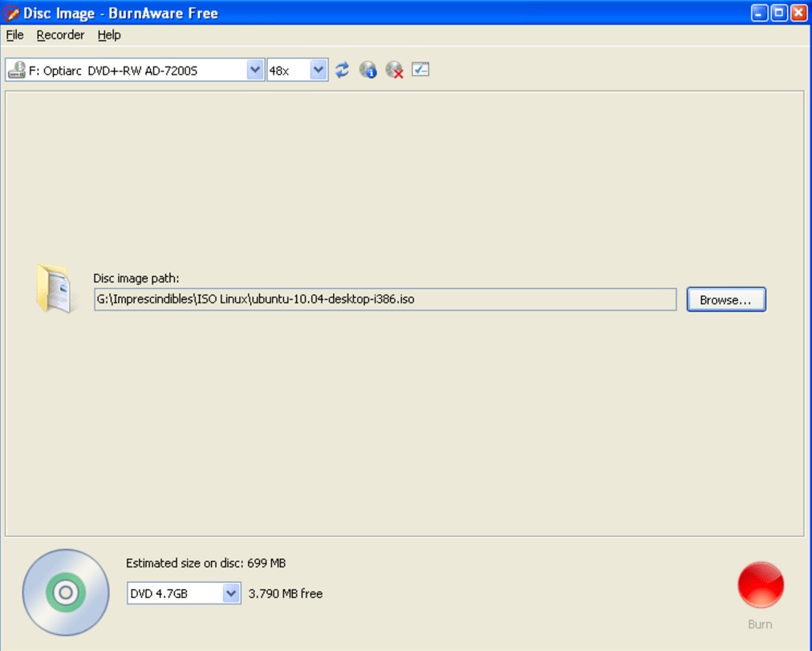Expand the Optiarc DVD+-RW drive dropdown
The width and height of the screenshot is (812, 651).
click(x=255, y=70)
